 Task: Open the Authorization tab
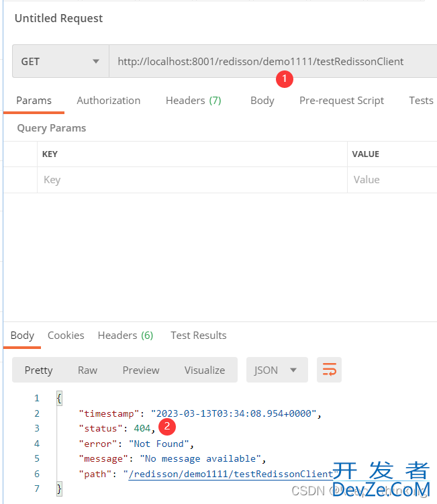tap(108, 101)
